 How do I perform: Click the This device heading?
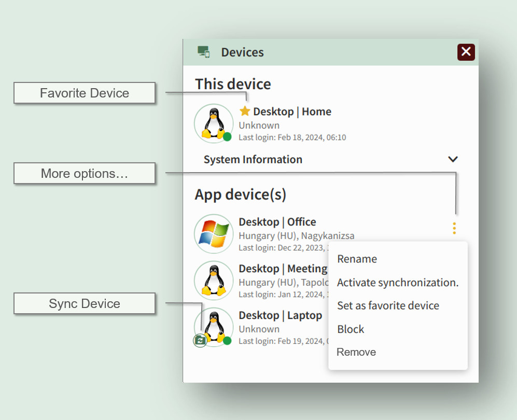pos(233,84)
